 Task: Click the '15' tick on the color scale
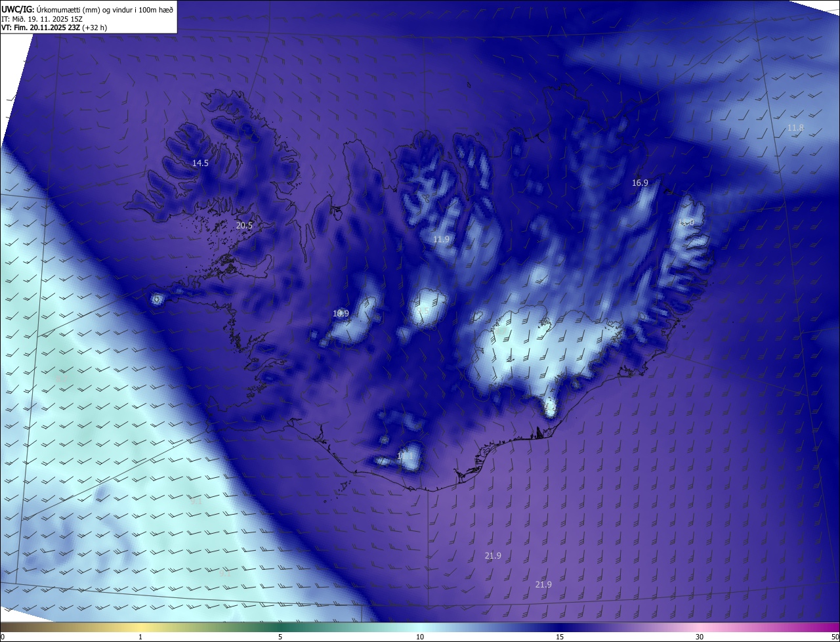pos(560,637)
